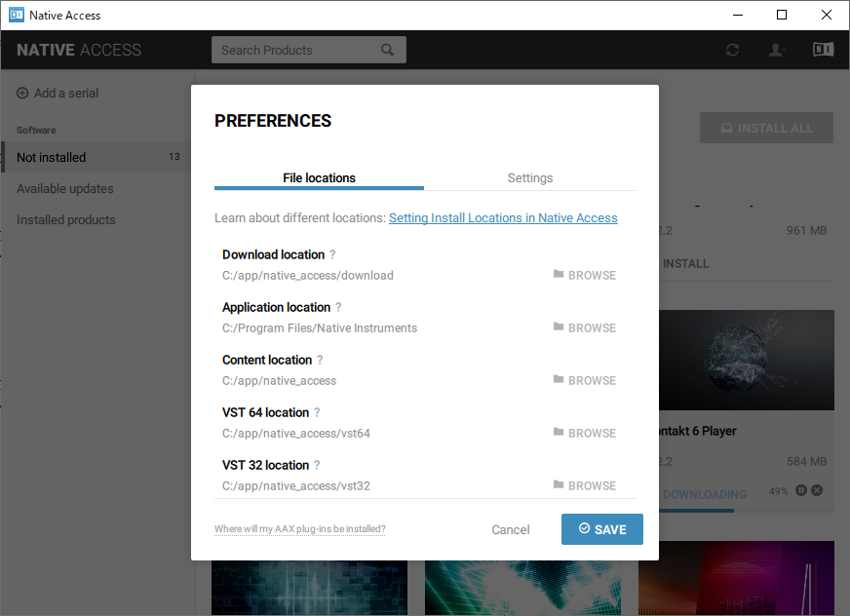The width and height of the screenshot is (850, 616).
Task: Browse for VST 32 location folder
Action: [x=585, y=485]
